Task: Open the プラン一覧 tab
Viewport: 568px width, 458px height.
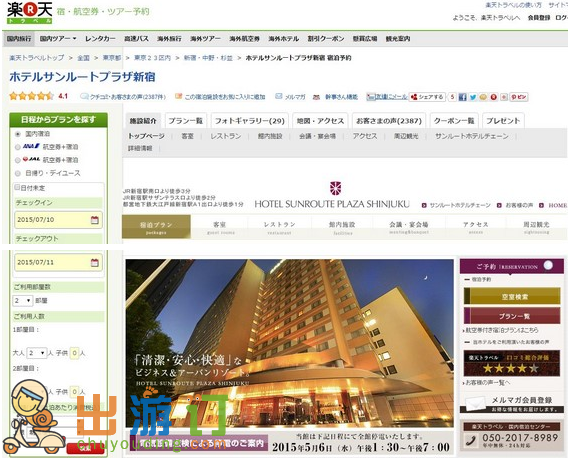Action: coord(185,121)
